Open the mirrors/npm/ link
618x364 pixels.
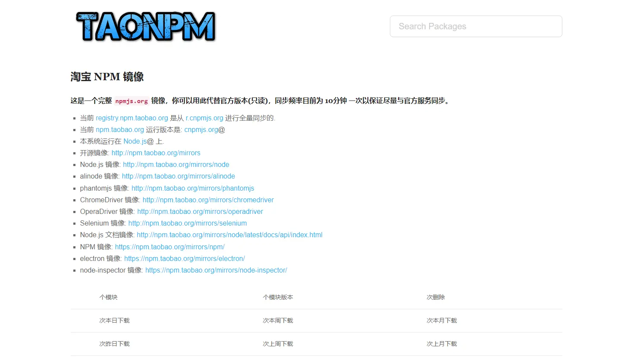click(x=169, y=247)
